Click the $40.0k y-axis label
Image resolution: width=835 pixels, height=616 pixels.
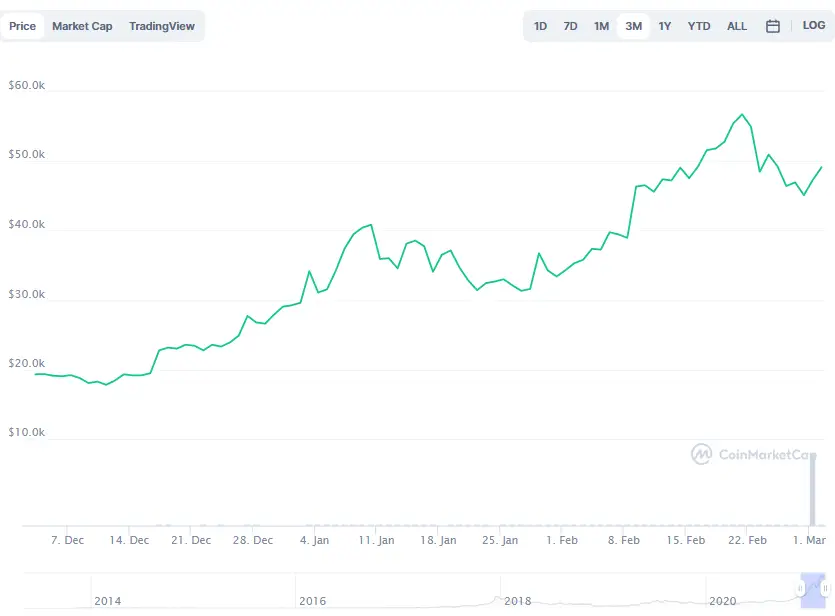[x=27, y=224]
